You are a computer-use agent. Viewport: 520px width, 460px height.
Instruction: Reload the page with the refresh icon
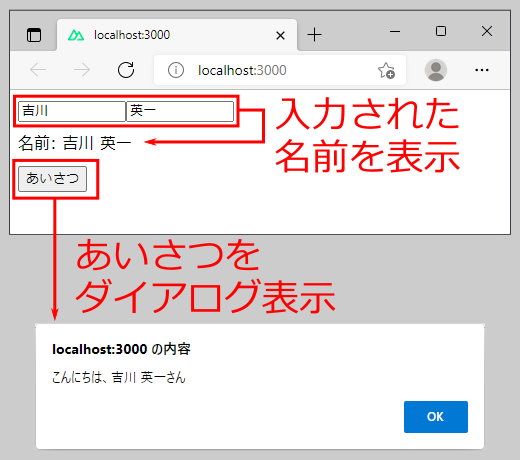coord(126,70)
